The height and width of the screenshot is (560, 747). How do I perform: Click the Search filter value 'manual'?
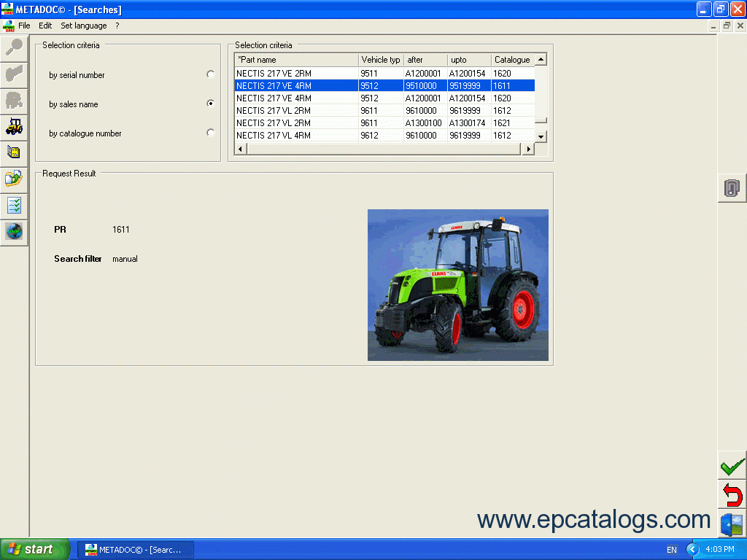pyautogui.click(x=125, y=259)
